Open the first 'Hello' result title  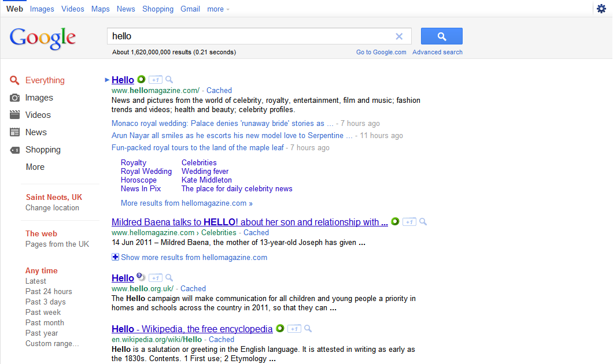[x=123, y=80]
